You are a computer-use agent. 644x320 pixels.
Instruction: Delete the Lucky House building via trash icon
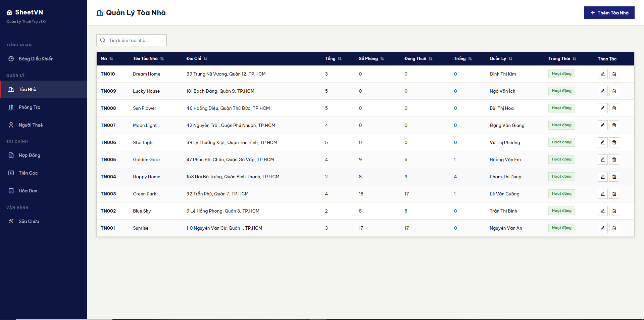tap(614, 91)
